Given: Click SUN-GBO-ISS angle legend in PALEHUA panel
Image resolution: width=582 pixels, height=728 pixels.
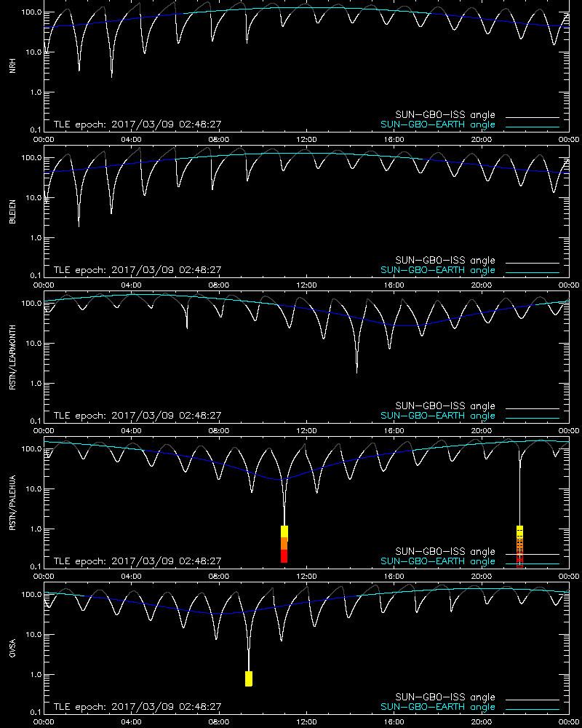Looking at the screenshot, I should coord(445,552).
